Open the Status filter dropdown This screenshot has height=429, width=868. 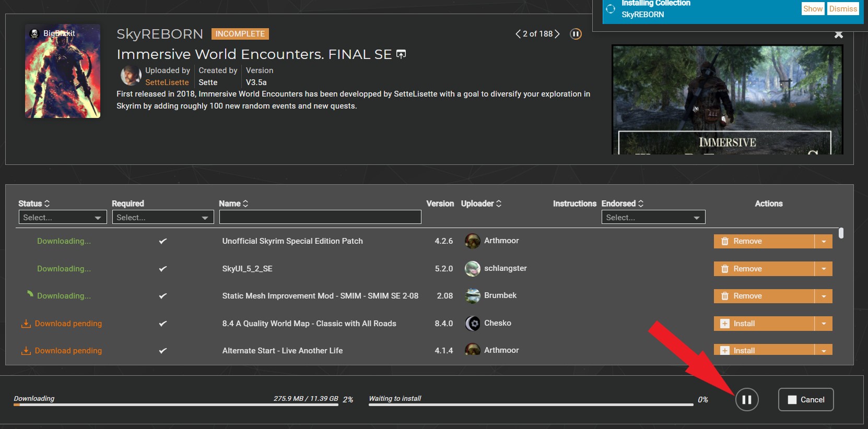63,217
